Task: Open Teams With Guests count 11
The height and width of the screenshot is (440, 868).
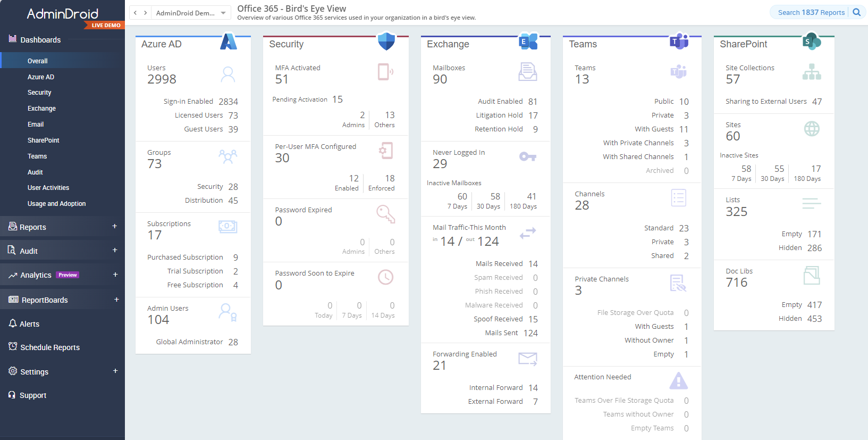Action: point(684,129)
